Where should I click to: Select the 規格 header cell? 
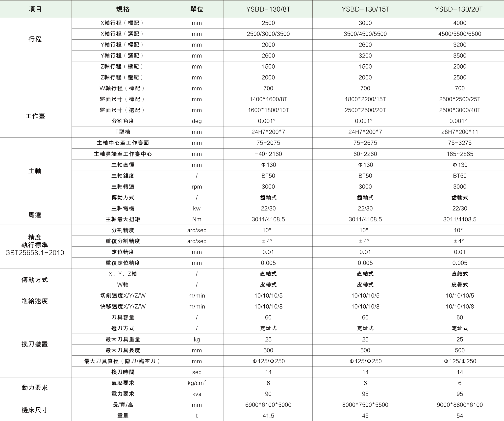[x=123, y=9]
